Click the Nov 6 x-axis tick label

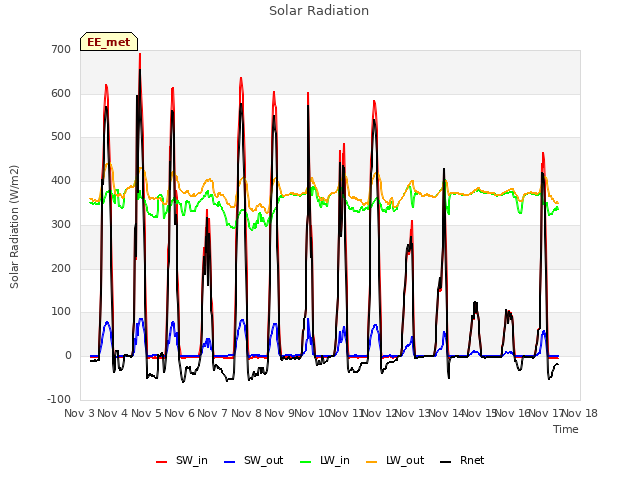click(x=179, y=413)
